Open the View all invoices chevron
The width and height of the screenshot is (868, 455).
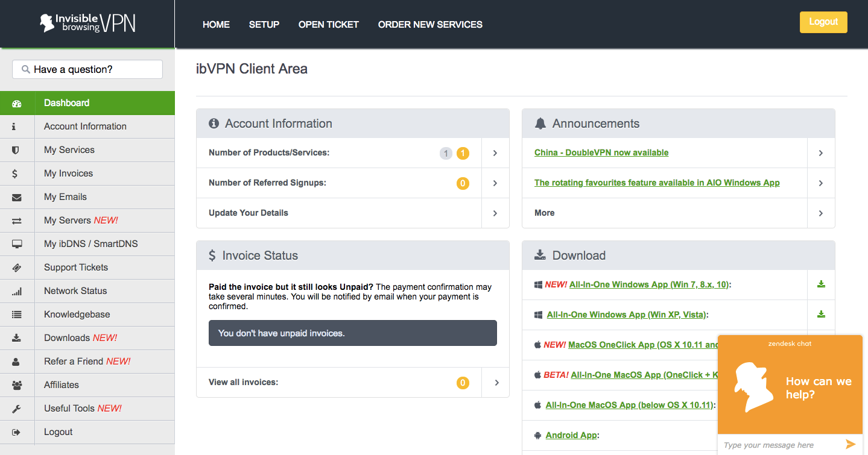pyautogui.click(x=496, y=383)
